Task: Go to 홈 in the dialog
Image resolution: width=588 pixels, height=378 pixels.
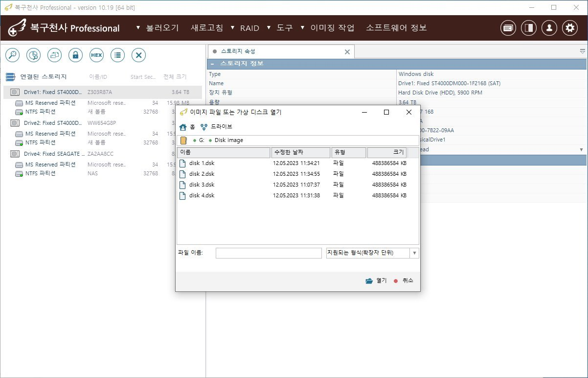Action: point(193,127)
